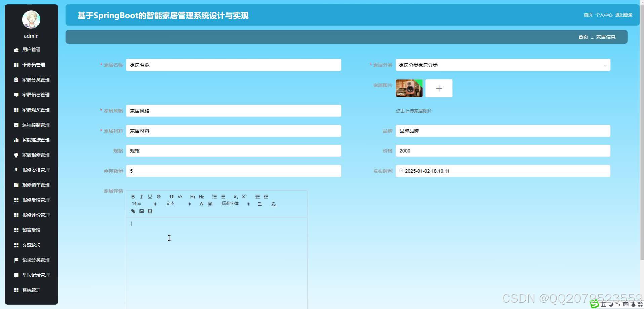
Task: Open the 文本 heading style dropdown
Action: point(178,204)
